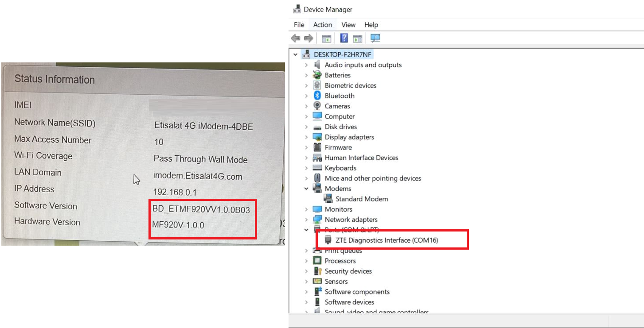
Task: Select the Standard Modem device icon
Action: pos(328,199)
